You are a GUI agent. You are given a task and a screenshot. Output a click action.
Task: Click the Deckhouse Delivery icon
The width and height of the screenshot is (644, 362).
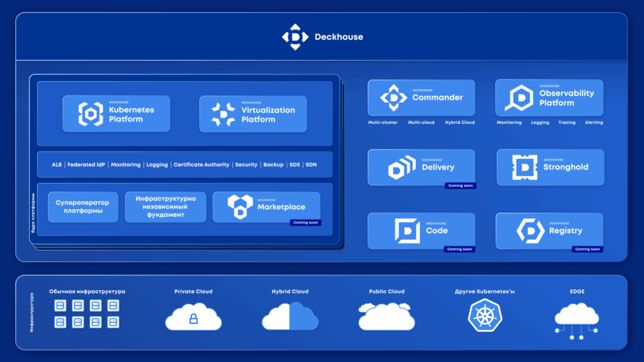(401, 167)
